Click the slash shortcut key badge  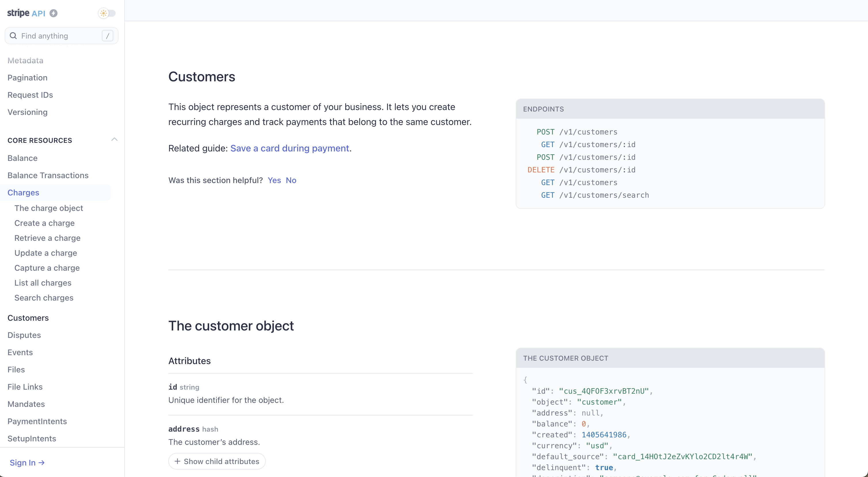(x=108, y=36)
